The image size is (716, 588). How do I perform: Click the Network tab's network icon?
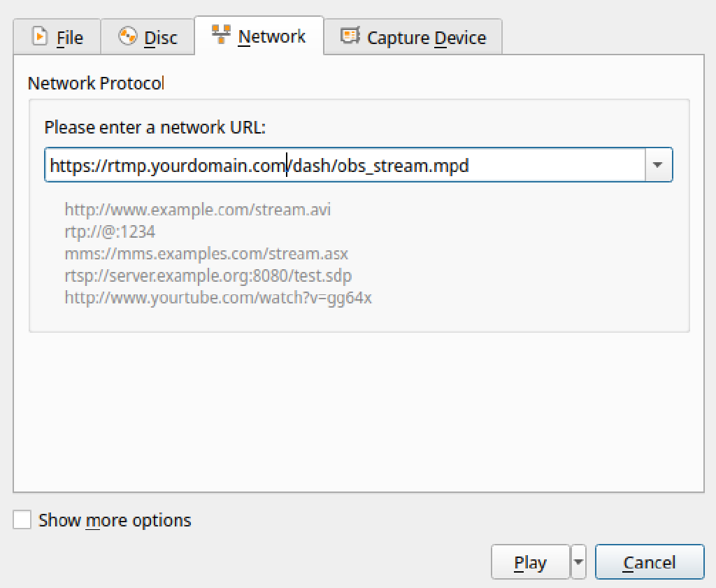point(221,35)
